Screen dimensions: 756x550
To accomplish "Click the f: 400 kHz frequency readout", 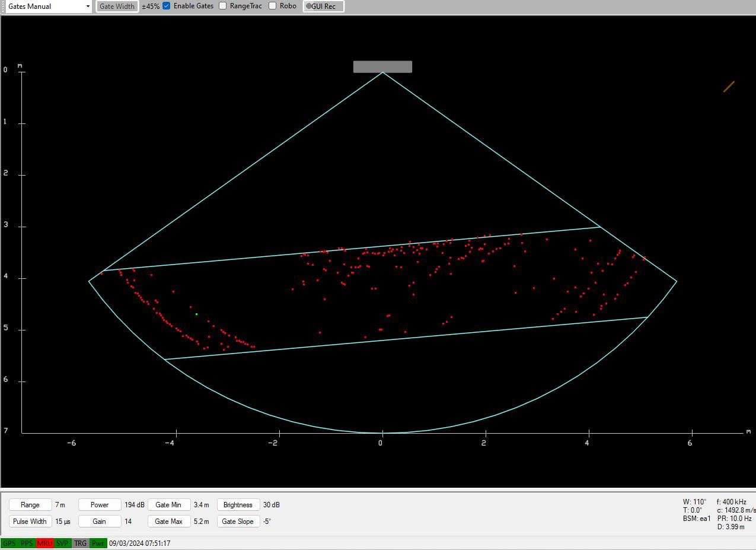I will pos(732,502).
